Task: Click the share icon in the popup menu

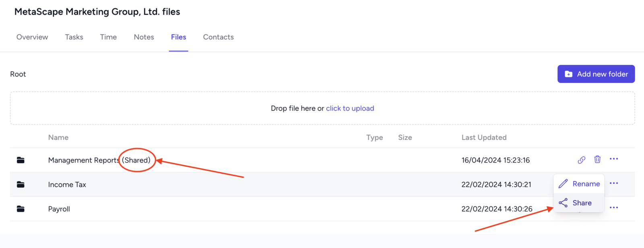Action: pos(563,203)
